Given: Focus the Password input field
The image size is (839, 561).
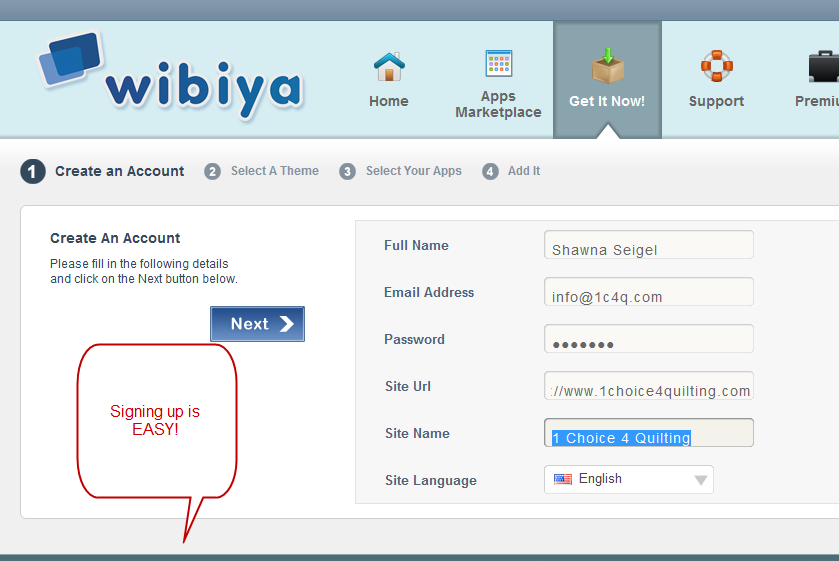Looking at the screenshot, I should click(x=649, y=339).
